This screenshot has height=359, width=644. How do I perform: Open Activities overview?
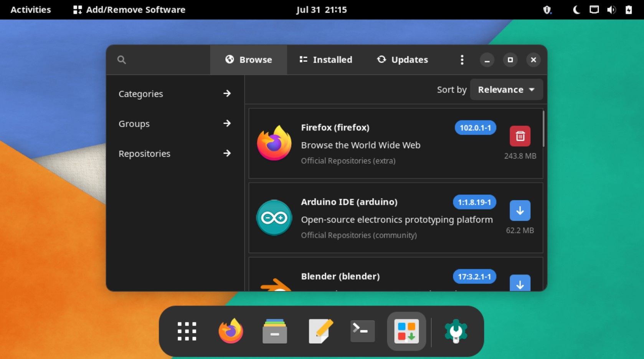pos(31,10)
